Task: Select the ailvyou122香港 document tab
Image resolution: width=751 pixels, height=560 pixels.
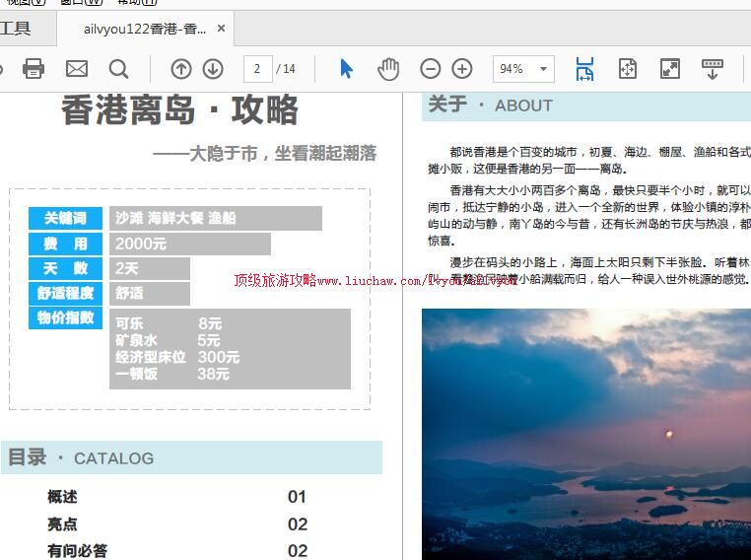Action: [144, 29]
